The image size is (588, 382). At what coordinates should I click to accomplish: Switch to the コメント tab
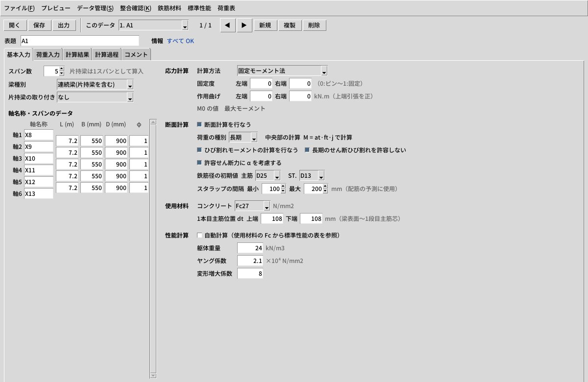pyautogui.click(x=136, y=54)
